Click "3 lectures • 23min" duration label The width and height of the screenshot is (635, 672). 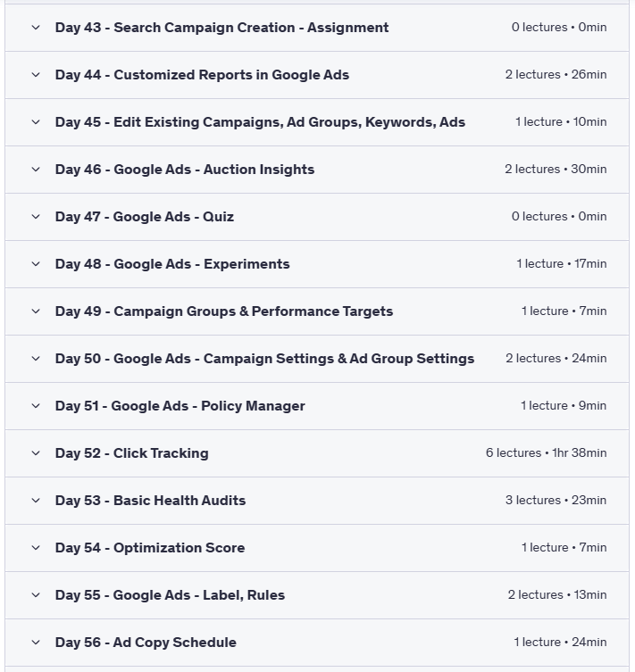click(x=556, y=501)
